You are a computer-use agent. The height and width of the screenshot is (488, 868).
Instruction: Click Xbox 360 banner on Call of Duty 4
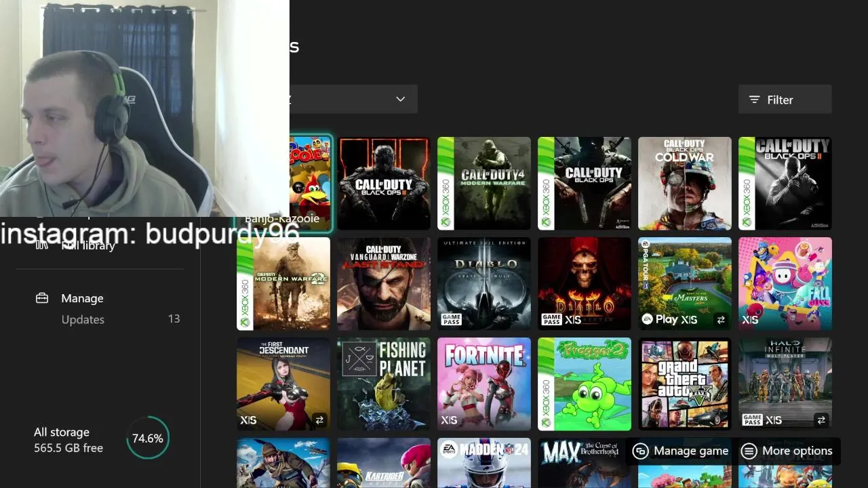[446, 184]
